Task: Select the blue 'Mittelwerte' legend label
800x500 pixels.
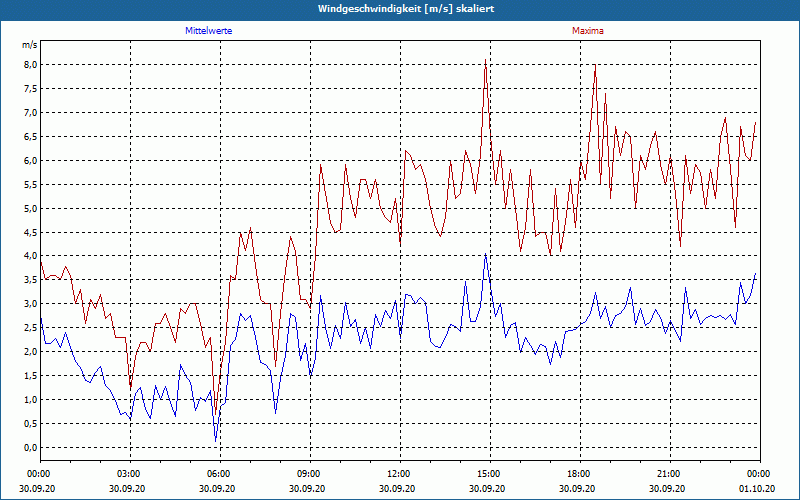Action: 209,31
